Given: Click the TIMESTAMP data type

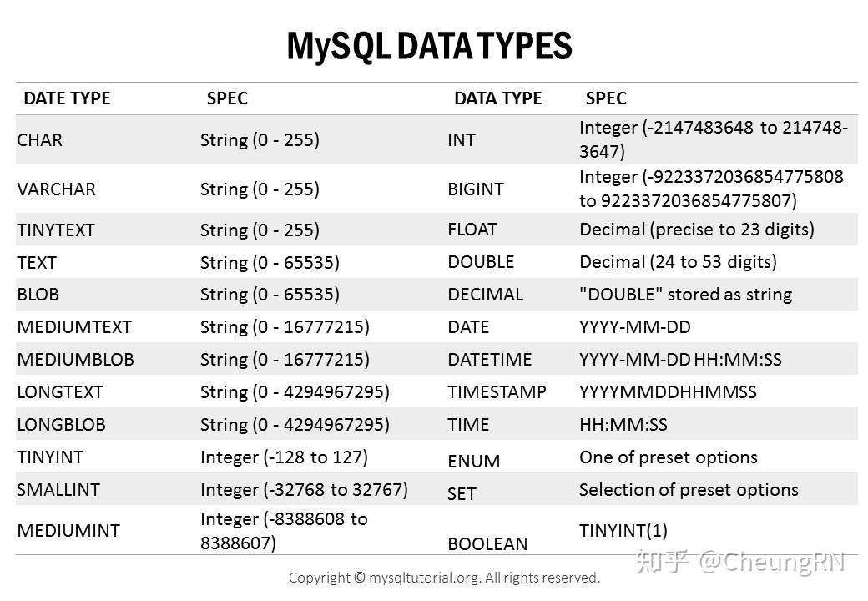Looking at the screenshot, I should coord(497,392).
